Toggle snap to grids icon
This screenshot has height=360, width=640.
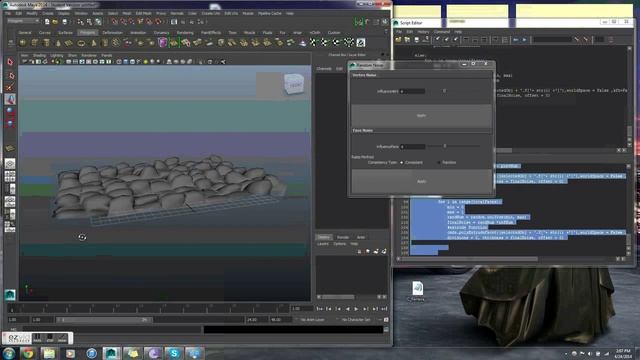click(115, 22)
